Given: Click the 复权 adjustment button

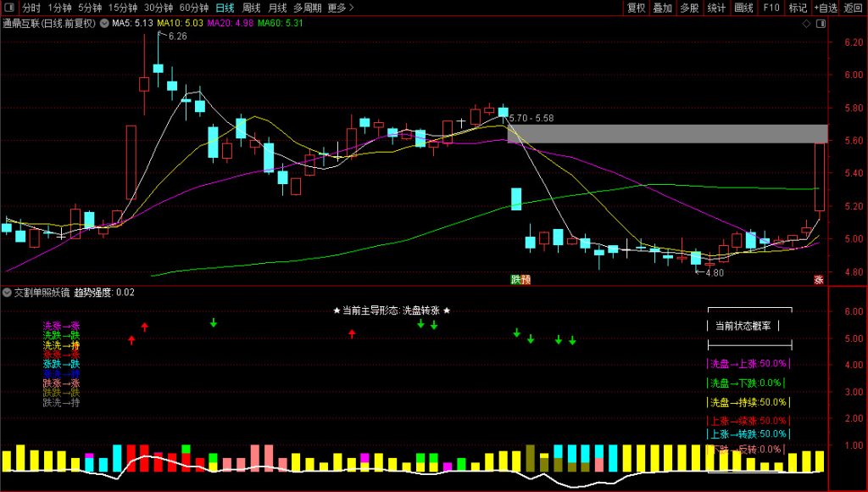Looking at the screenshot, I should [636, 8].
